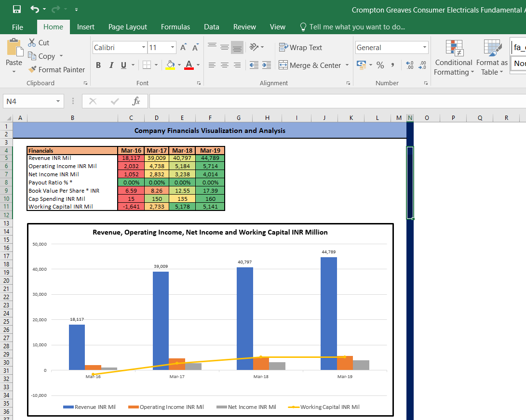Open the Font Color palette arrow
526x420 pixels.
pos(198,65)
